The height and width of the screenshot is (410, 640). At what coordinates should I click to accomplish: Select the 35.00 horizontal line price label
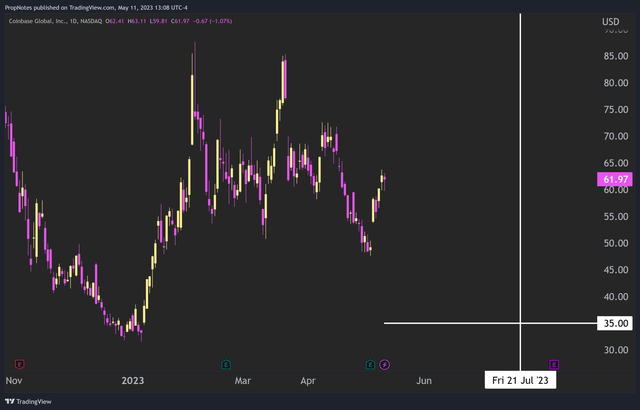tap(615, 323)
